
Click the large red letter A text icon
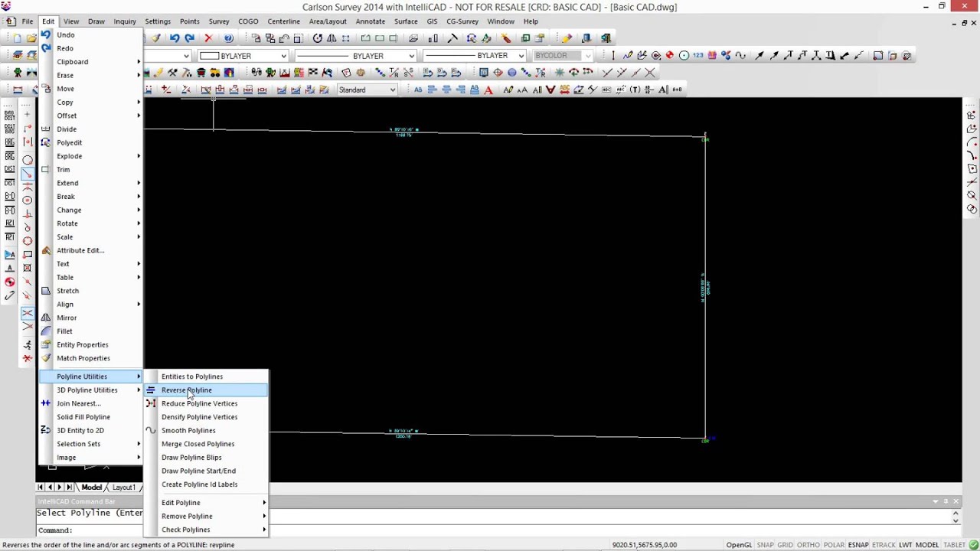[x=488, y=90]
